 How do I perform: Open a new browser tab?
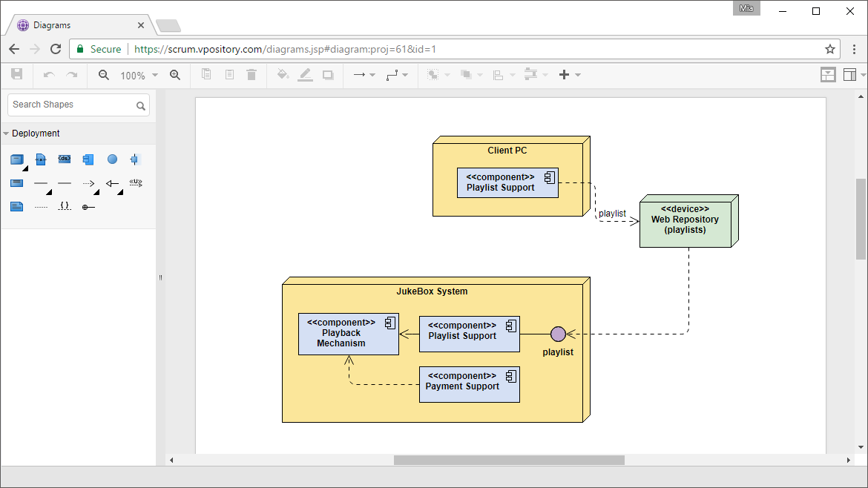(x=168, y=25)
